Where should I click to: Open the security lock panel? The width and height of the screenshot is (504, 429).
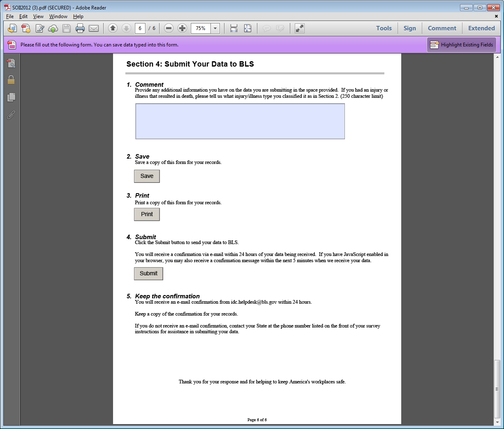pos(11,80)
